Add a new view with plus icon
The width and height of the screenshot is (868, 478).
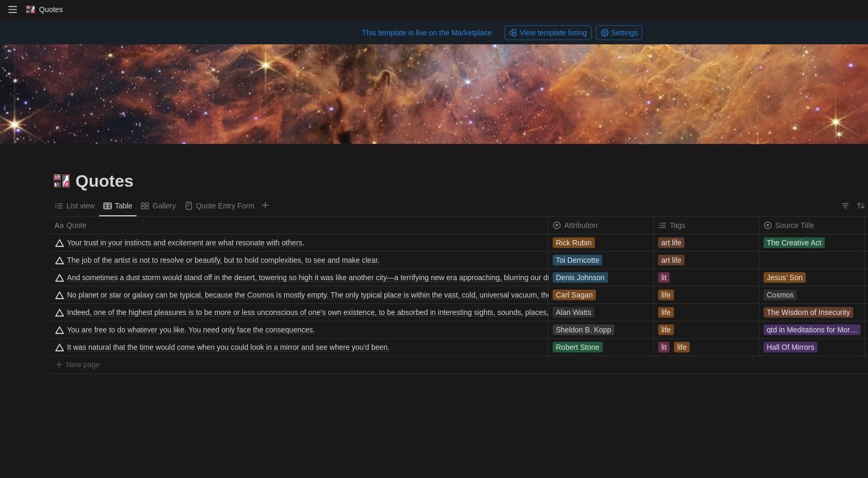[265, 205]
